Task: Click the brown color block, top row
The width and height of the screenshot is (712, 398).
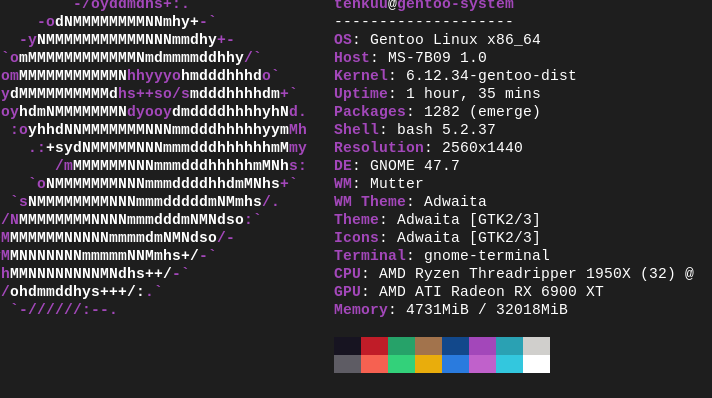Action: 428,346
